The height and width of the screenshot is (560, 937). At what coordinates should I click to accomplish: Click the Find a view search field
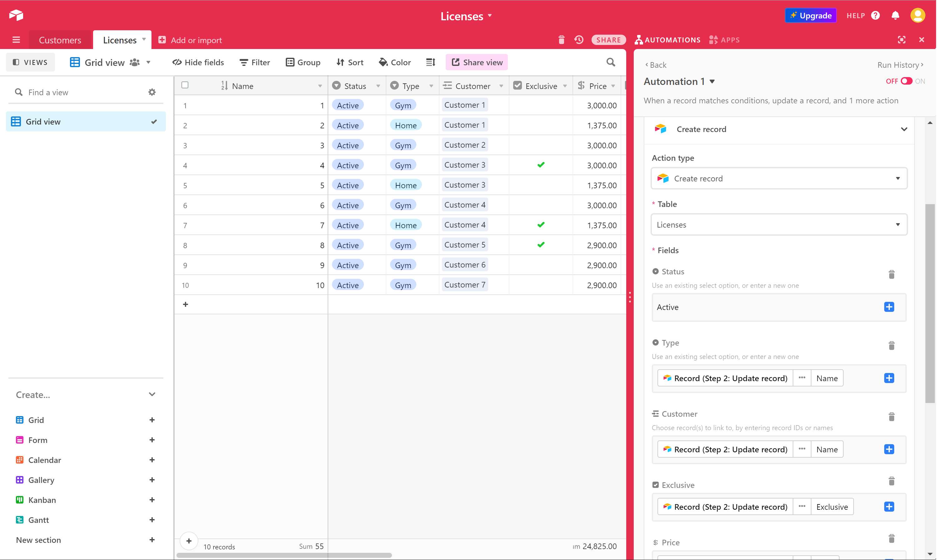(85, 92)
